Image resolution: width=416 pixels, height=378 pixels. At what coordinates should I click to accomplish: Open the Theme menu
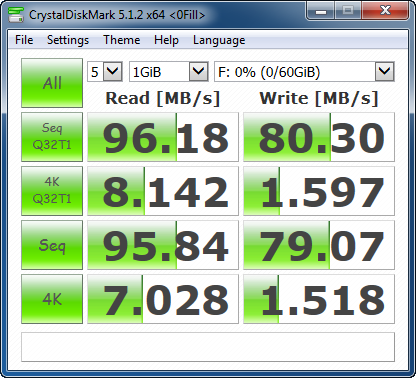pos(122,40)
